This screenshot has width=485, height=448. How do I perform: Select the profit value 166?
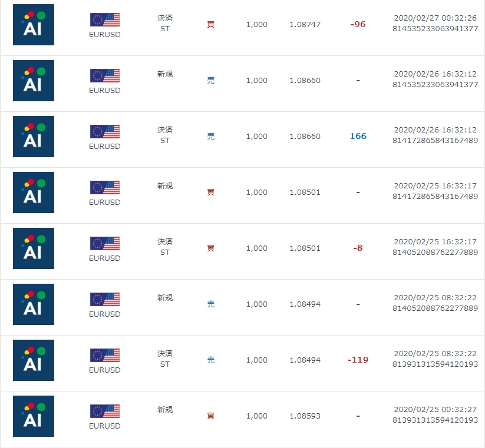pos(358,136)
